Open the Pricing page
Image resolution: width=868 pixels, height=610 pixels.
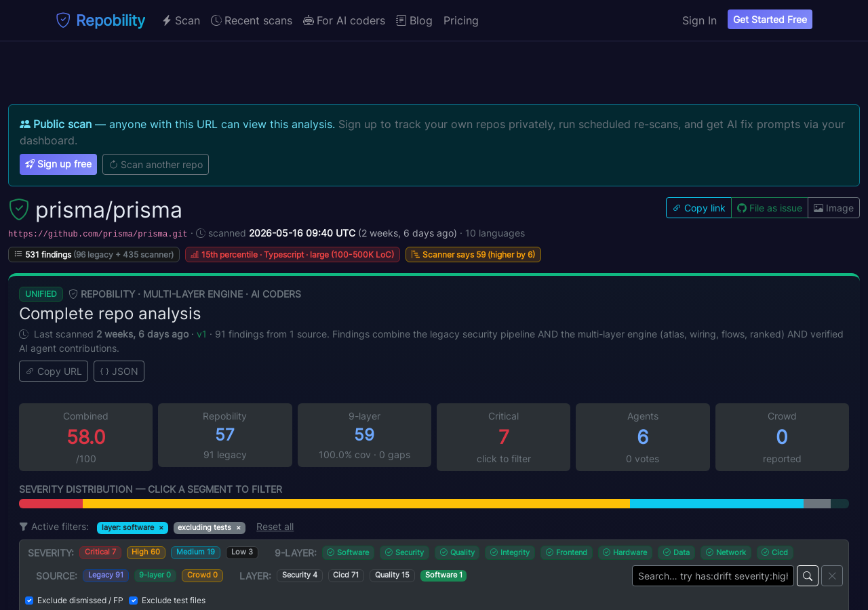click(461, 20)
